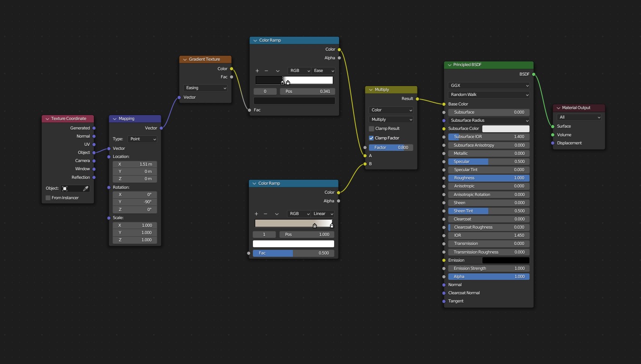Click the Subsurface Color swatch
Viewport: 641px width, 364px height.
[506, 129]
